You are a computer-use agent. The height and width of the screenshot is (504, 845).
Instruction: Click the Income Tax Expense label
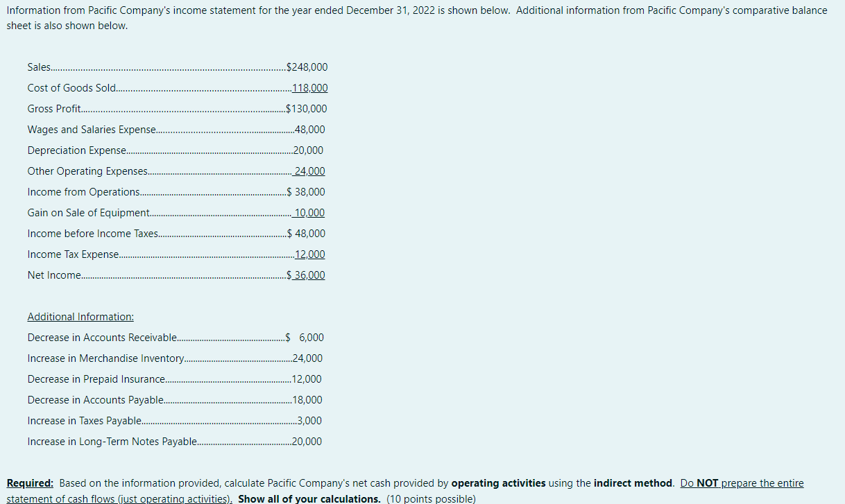[x=73, y=254]
